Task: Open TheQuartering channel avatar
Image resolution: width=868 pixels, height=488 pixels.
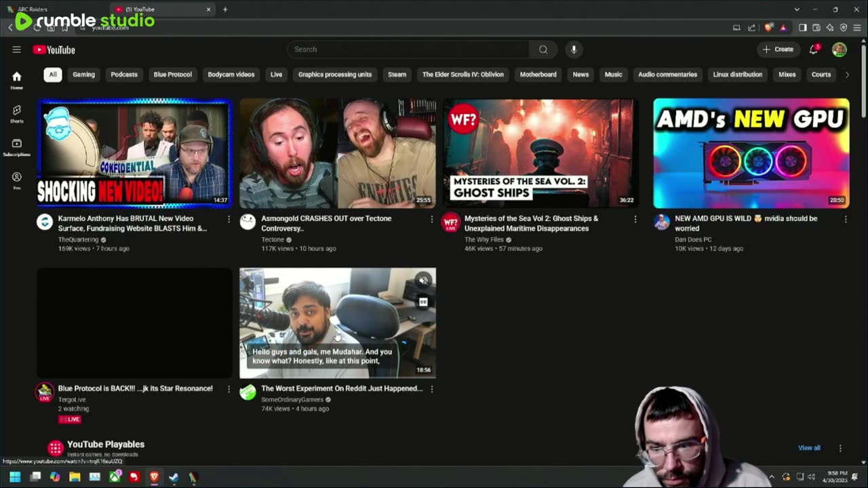Action: click(x=45, y=222)
